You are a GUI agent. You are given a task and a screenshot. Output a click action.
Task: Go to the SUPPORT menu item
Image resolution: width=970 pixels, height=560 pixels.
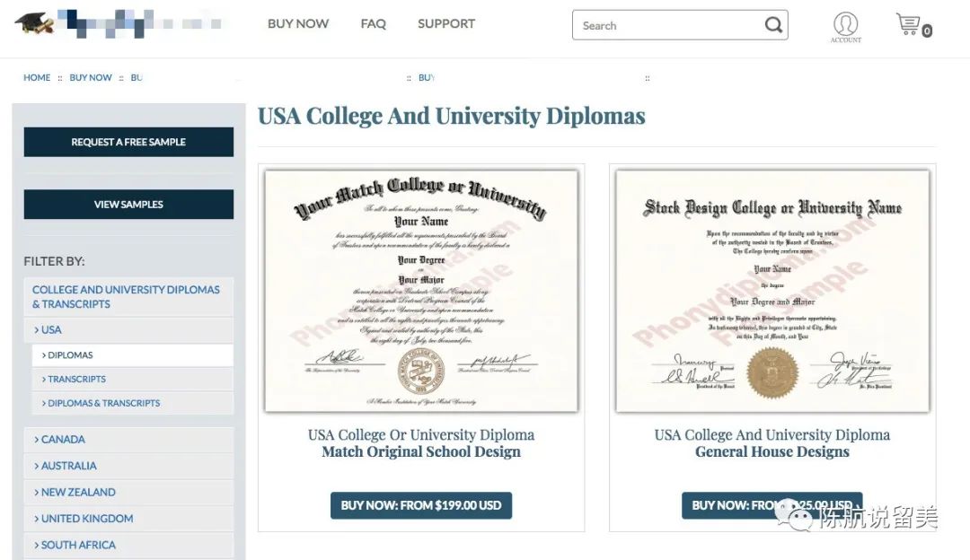[446, 24]
